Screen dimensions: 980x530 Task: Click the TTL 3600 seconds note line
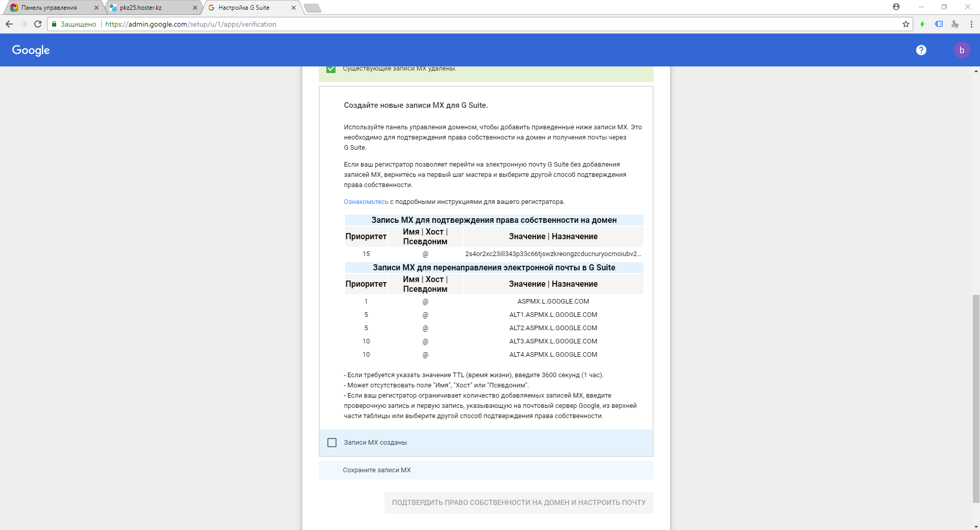coord(474,375)
